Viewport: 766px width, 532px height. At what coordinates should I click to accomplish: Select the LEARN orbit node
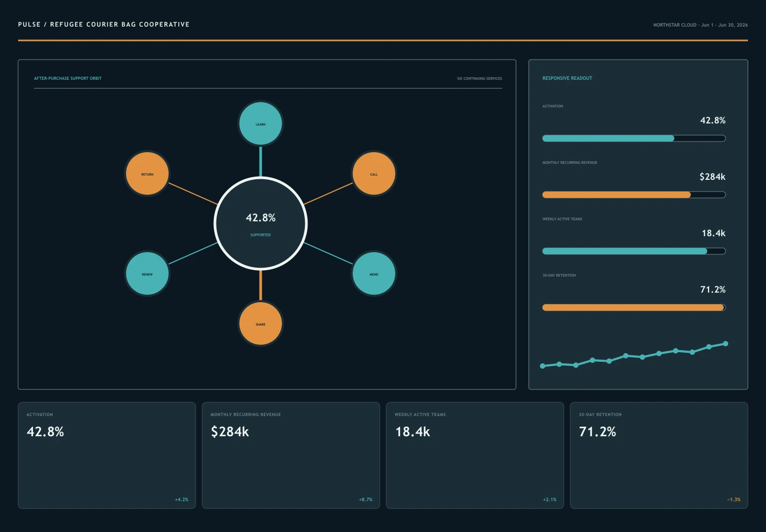(261, 124)
